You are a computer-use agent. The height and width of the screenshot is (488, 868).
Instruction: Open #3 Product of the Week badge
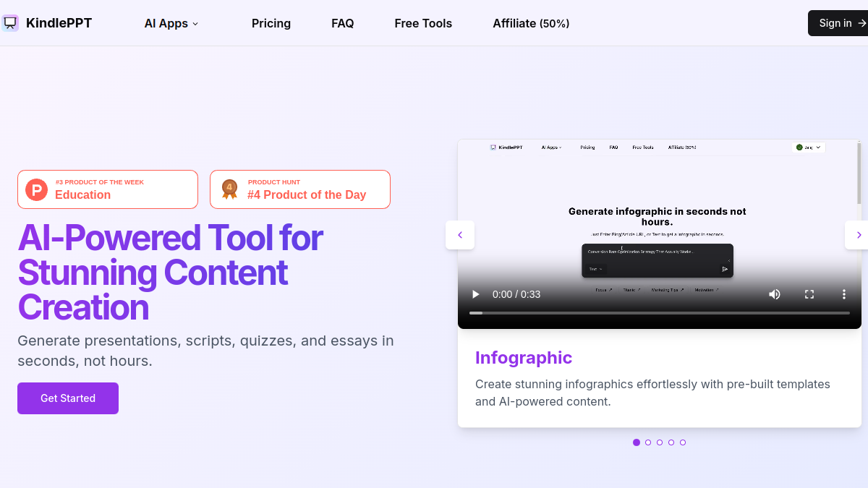point(108,189)
